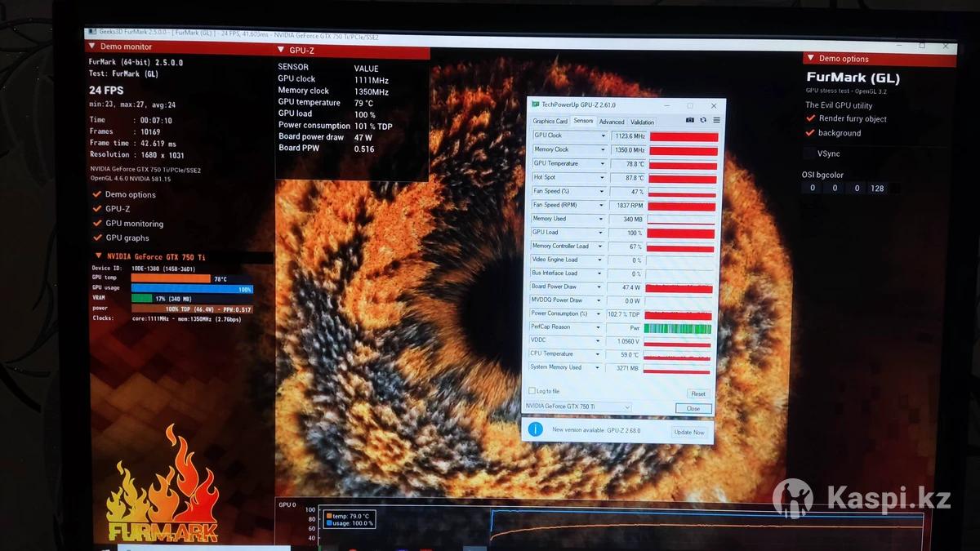Open the GPU Temperature sensor dropdown arrow
Screen dimensions: 980x551
click(604, 163)
